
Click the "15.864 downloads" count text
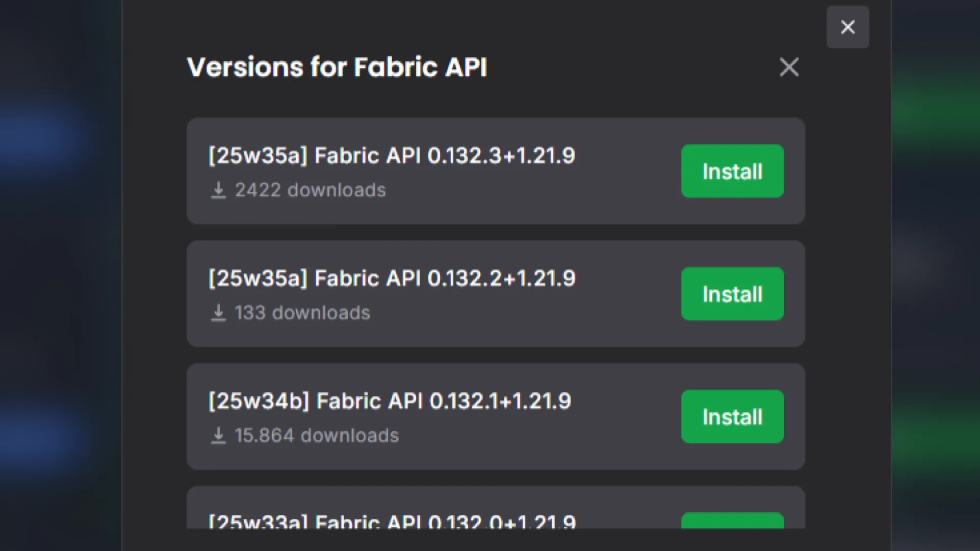[x=316, y=435]
